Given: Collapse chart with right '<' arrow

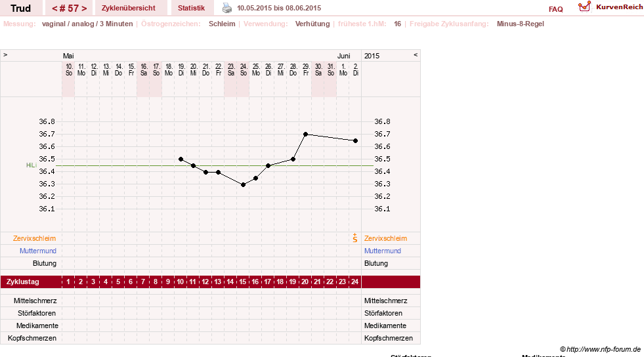Looking at the screenshot, I should (416, 54).
